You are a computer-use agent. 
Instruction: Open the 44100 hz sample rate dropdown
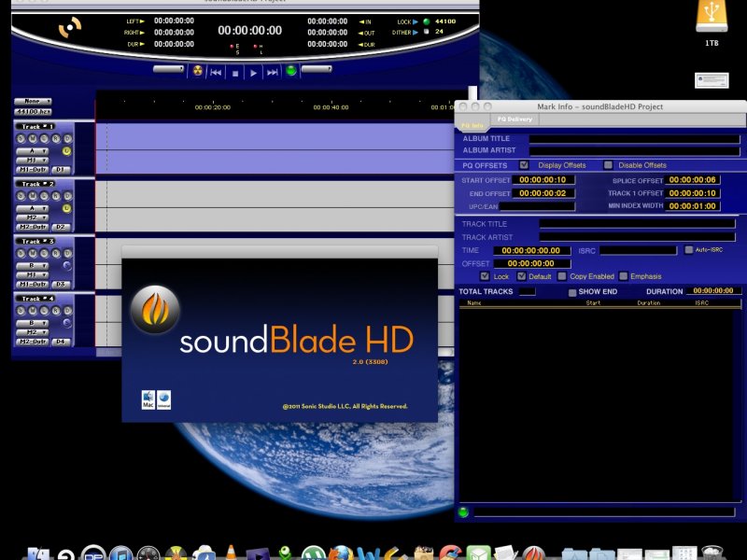pyautogui.click(x=33, y=111)
